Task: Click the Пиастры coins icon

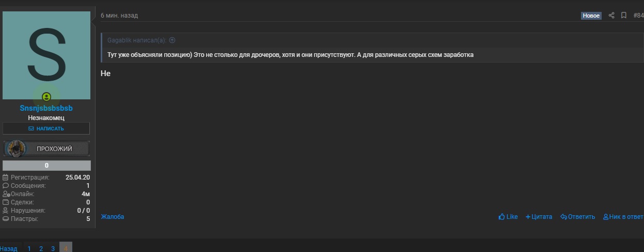Action: click(6, 219)
